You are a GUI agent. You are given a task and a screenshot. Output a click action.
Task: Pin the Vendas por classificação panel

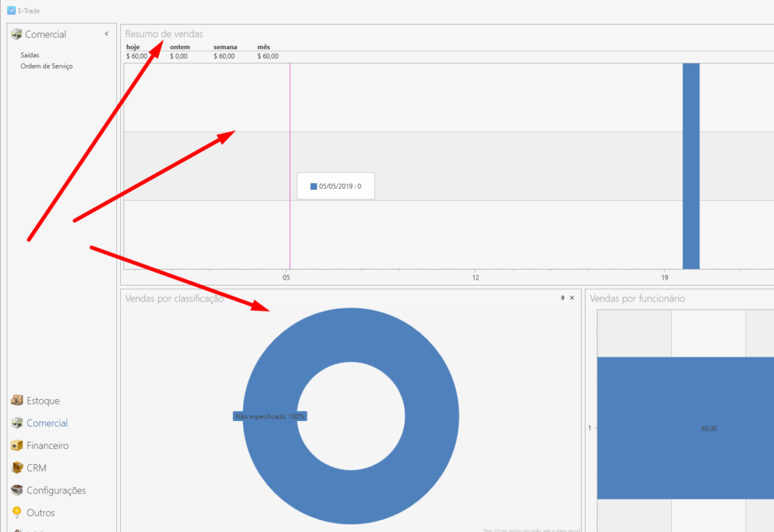tap(562, 298)
